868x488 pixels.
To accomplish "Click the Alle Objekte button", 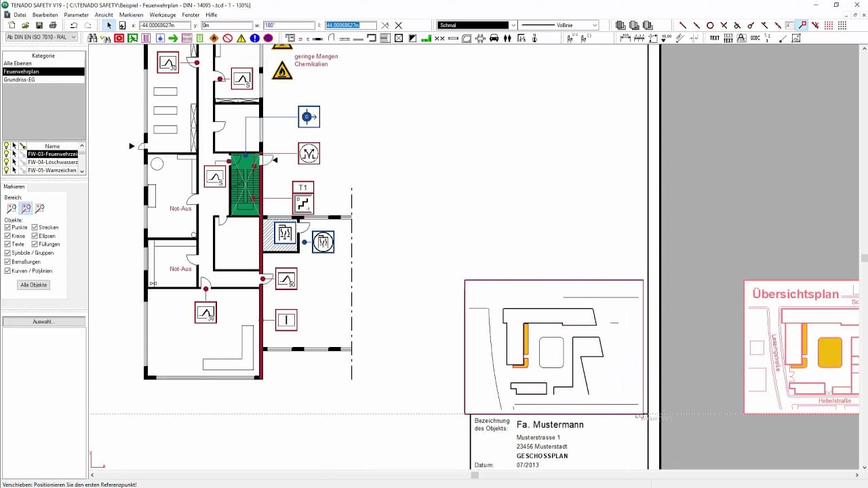I will coord(33,285).
